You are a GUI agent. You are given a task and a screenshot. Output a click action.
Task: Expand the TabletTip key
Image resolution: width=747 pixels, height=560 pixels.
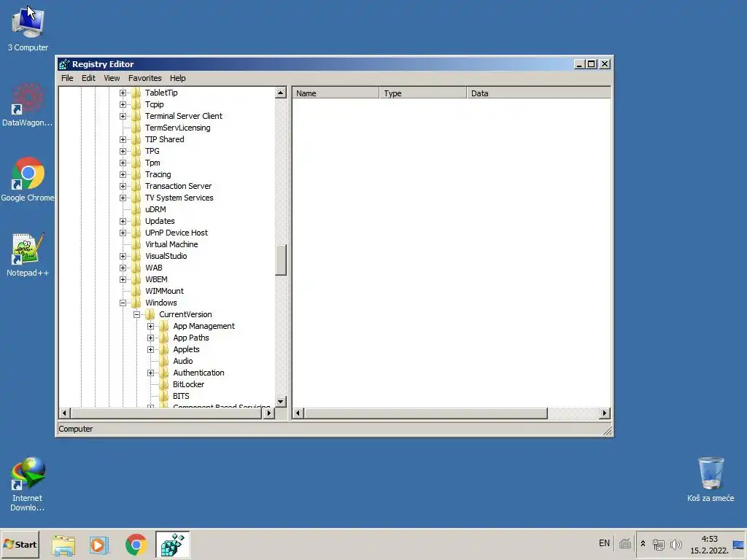(x=123, y=93)
